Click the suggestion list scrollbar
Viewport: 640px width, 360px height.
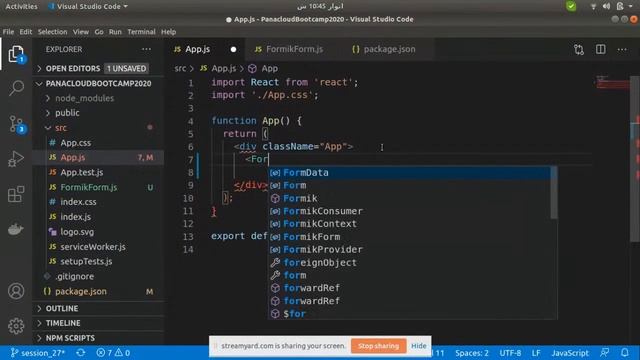click(x=553, y=192)
